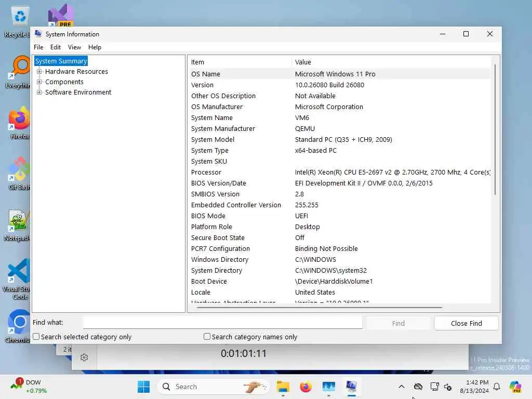Click the Find button
This screenshot has height=399, width=532.
pos(398,323)
